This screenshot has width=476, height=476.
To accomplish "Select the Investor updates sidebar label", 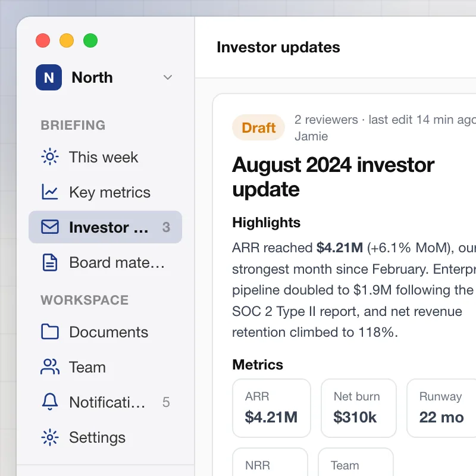I will pyautogui.click(x=109, y=227).
